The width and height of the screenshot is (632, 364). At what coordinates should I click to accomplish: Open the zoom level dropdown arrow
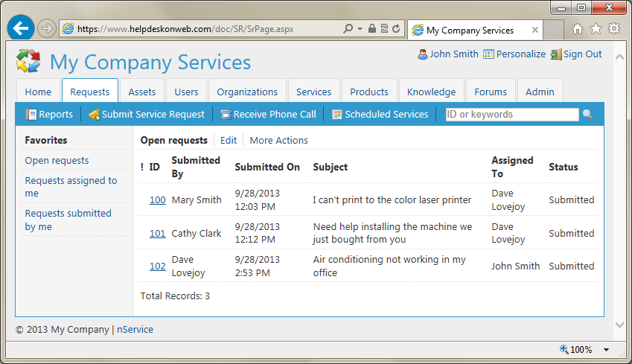pyautogui.click(x=606, y=350)
